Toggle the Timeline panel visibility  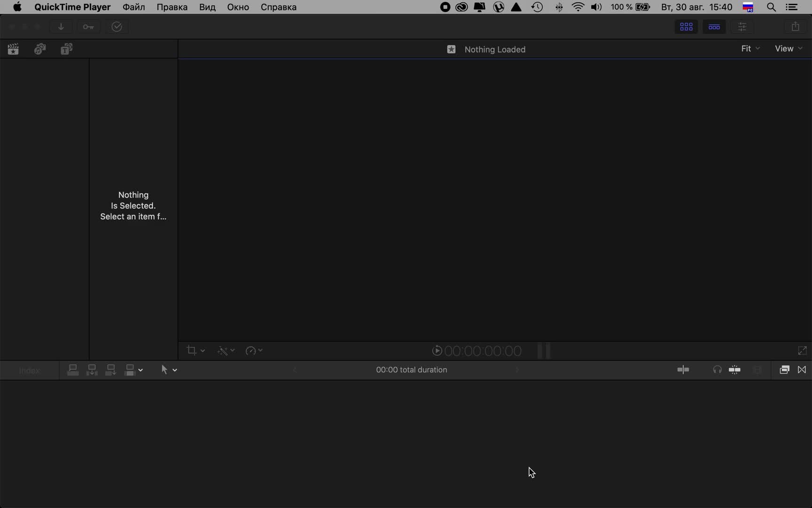pos(714,27)
